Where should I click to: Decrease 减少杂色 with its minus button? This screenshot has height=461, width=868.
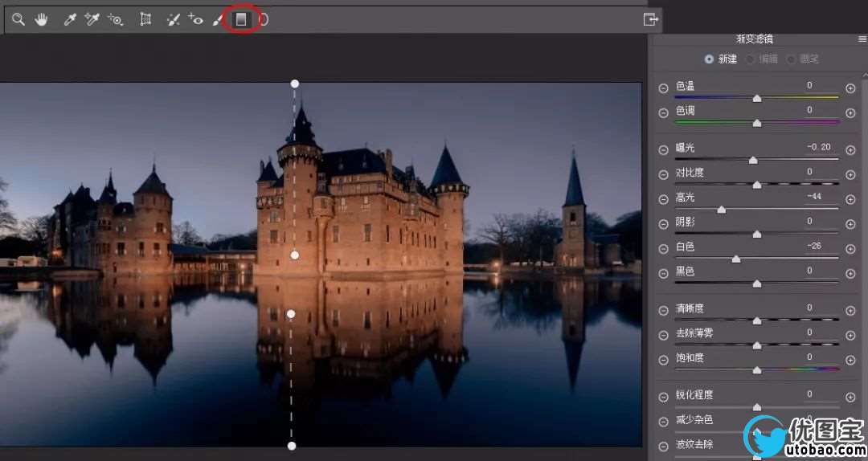pyautogui.click(x=663, y=422)
